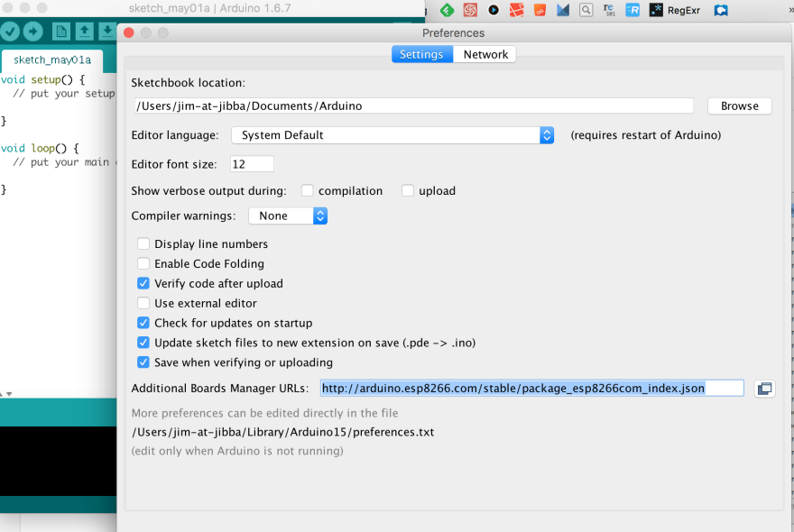Click the blue M-shaped bookmark icon
Image resolution: width=794 pixels, height=532 pixels.
click(x=563, y=10)
